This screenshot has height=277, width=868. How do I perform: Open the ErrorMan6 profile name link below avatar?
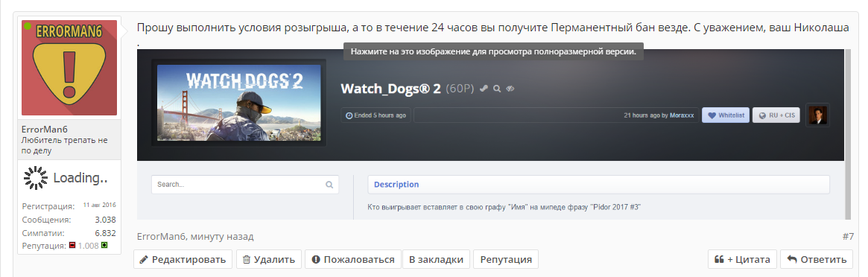(44, 130)
